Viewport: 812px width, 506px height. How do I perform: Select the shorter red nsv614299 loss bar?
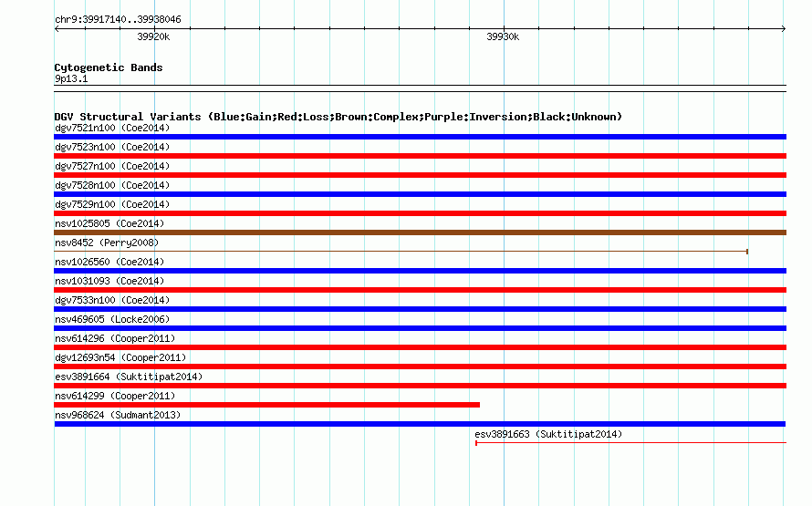pyautogui.click(x=266, y=405)
